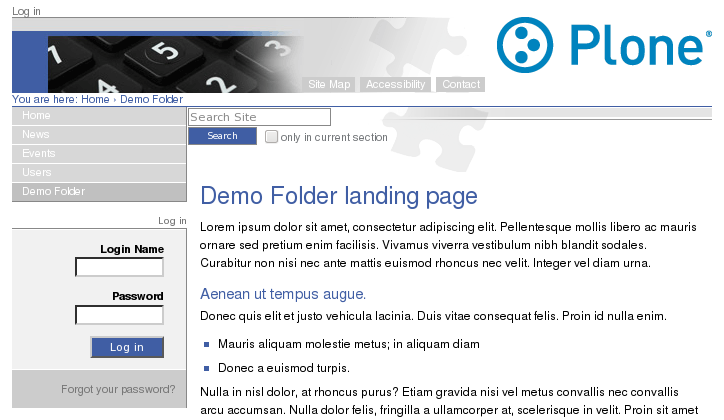Enable only in current section checkbox
The image size is (724, 420).
272,137
